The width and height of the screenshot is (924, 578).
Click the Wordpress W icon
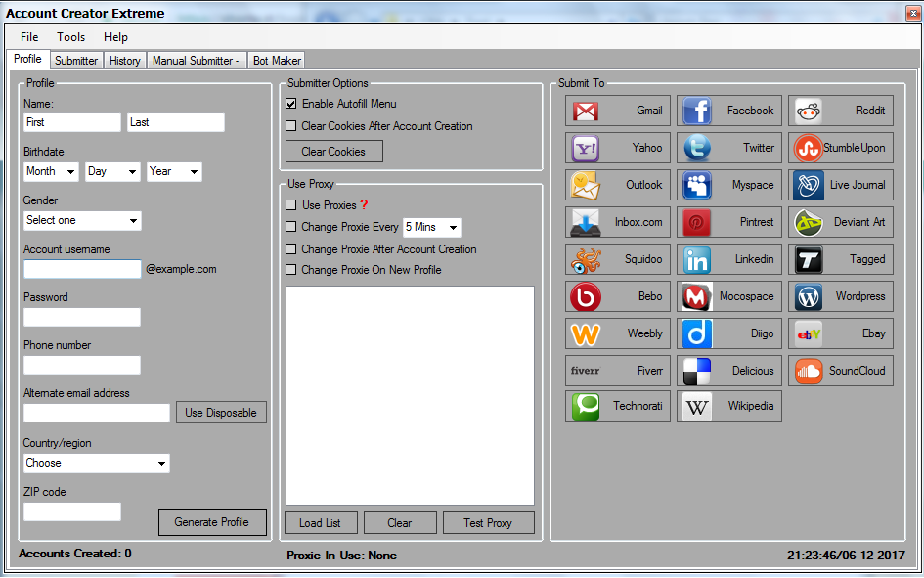tap(809, 296)
